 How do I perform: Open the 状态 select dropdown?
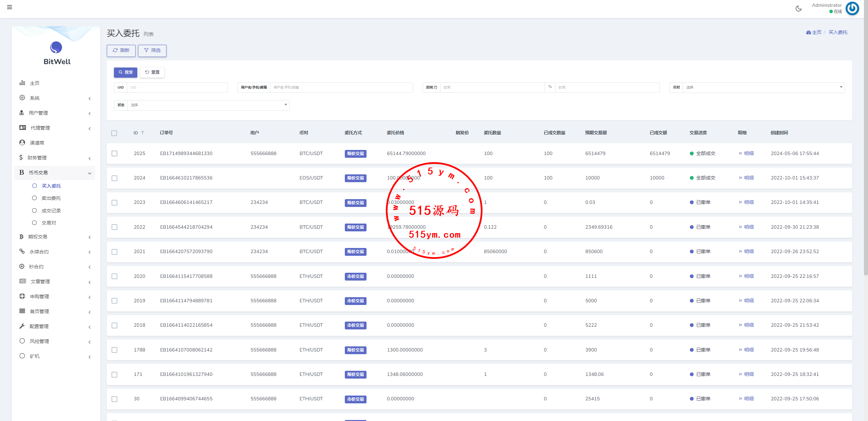point(208,105)
